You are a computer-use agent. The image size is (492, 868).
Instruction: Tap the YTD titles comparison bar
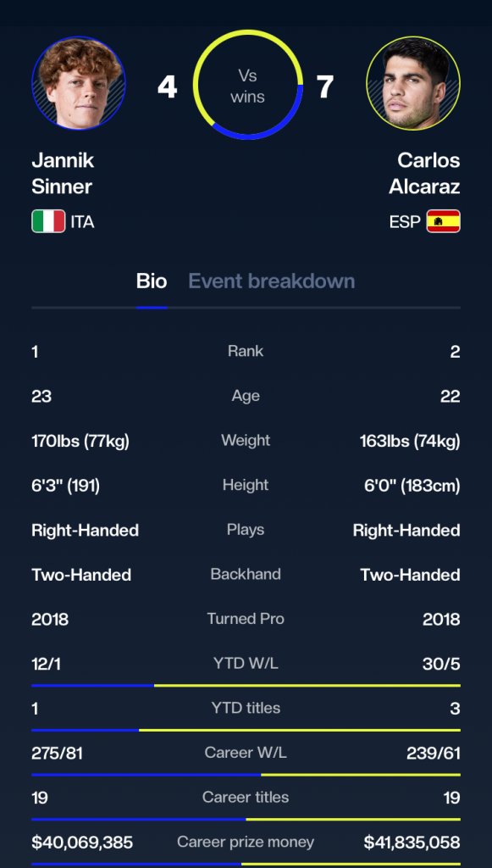point(246,730)
